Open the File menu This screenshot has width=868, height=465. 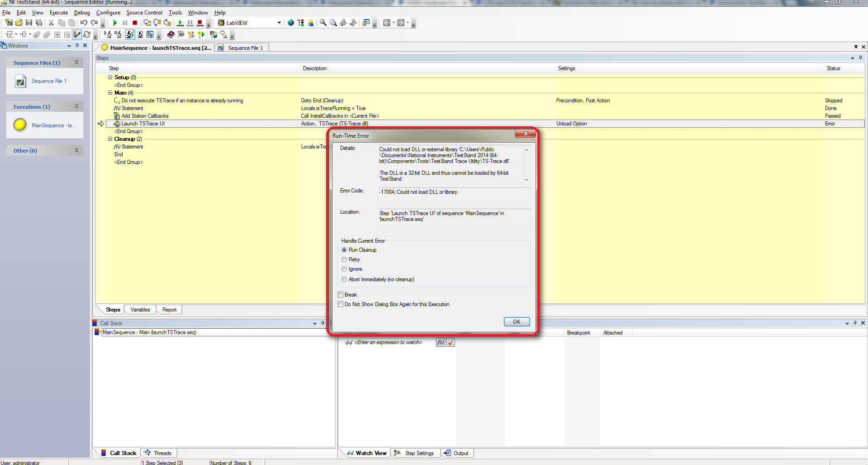point(6,13)
